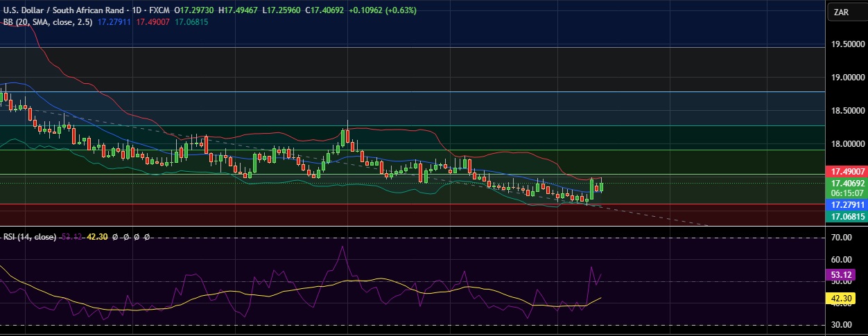868x336 pixels.
Task: Click the FXCM source label in the title
Action: click(x=160, y=10)
